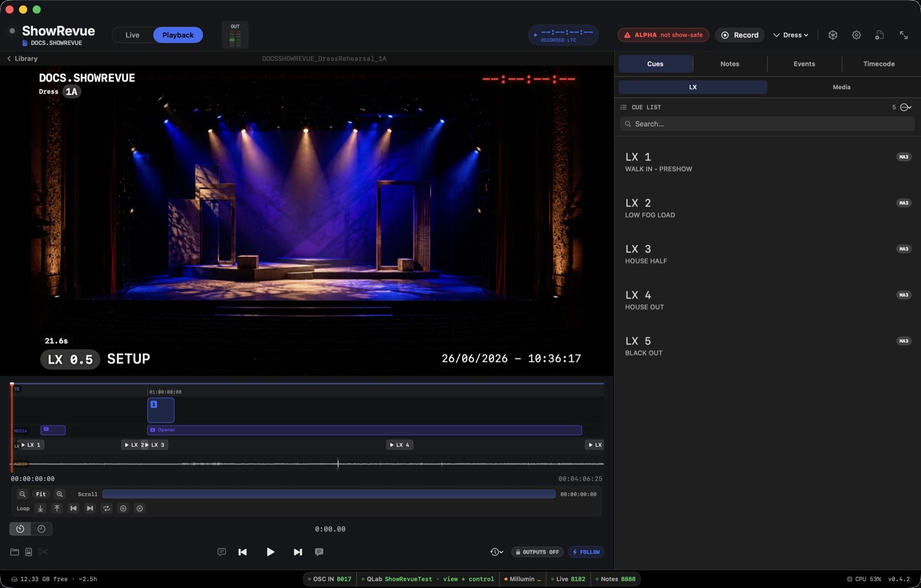Zoom in the timeline with the magnifier plus icon
This screenshot has height=588, width=921.
59,494
